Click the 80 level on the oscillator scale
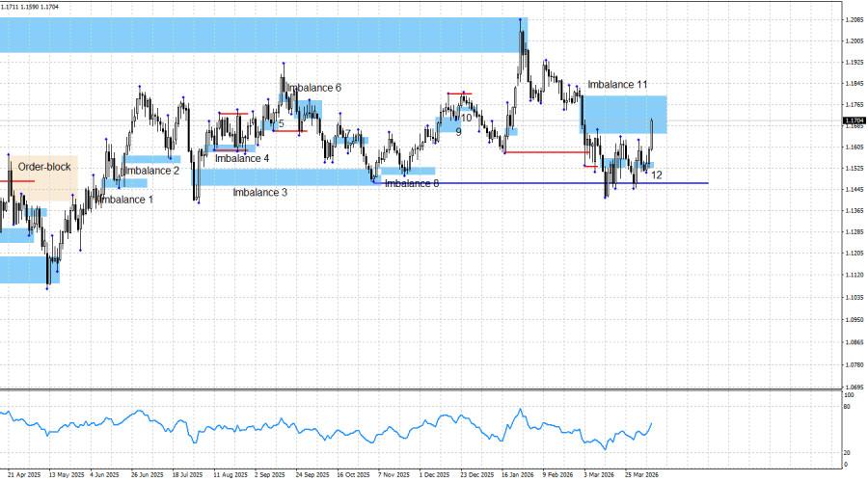 [x=847, y=407]
